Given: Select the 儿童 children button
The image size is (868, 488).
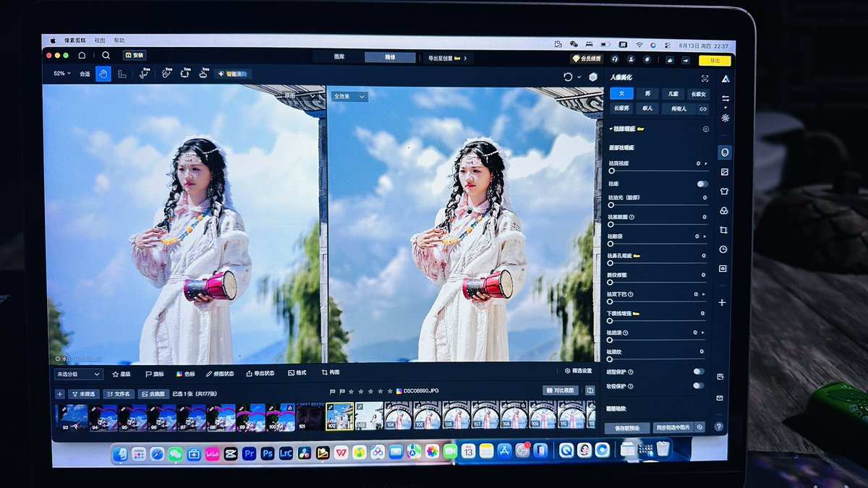Looking at the screenshot, I should click(673, 94).
